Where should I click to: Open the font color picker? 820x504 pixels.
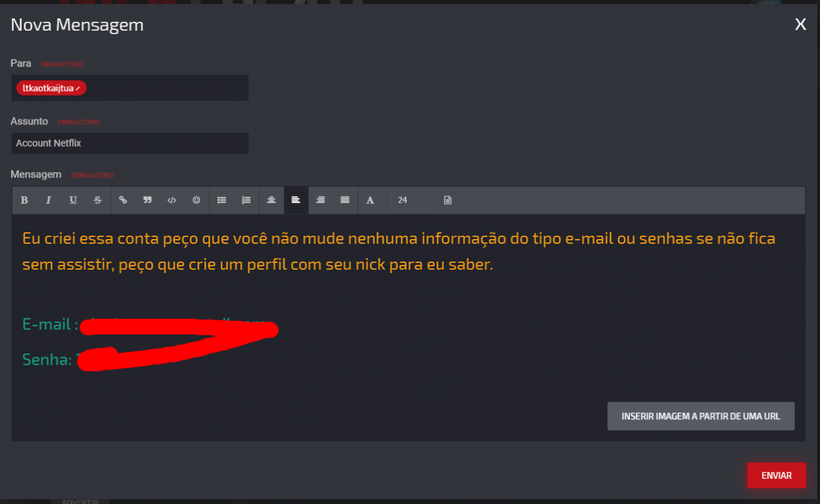(370, 200)
